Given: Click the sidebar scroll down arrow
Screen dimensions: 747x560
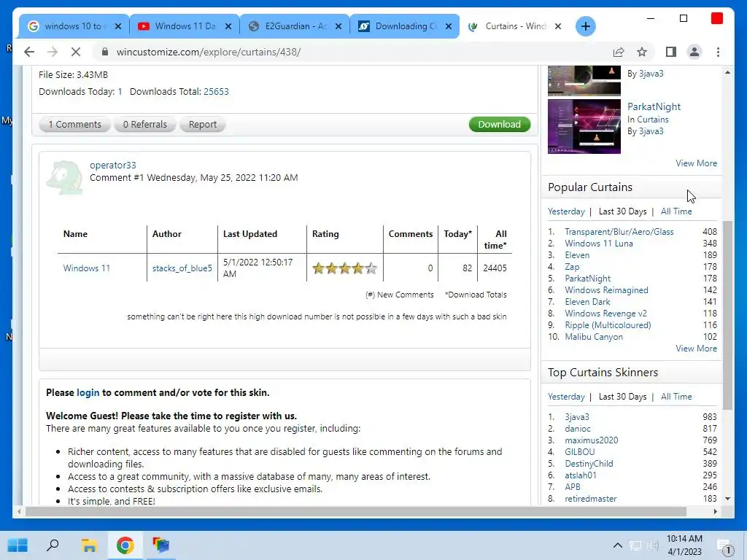Looking at the screenshot, I should [x=727, y=499].
